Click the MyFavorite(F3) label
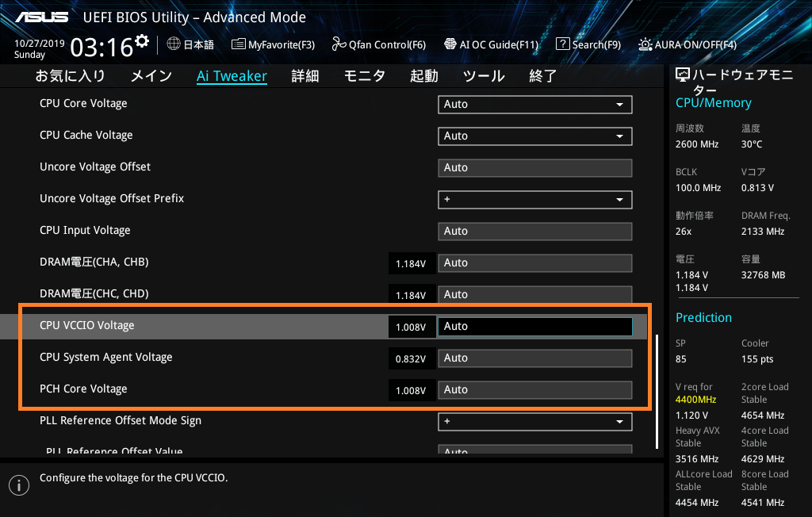This screenshot has height=517, width=812. tap(282, 44)
